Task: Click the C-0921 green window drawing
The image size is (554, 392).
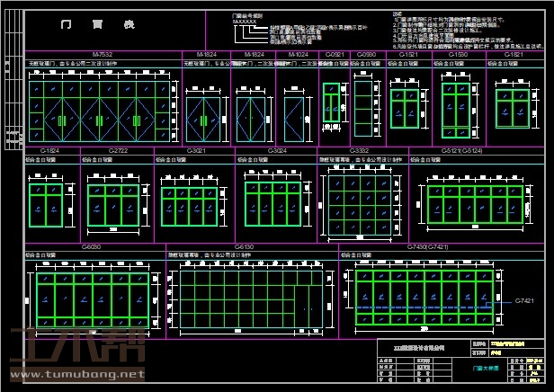Action: click(x=332, y=108)
